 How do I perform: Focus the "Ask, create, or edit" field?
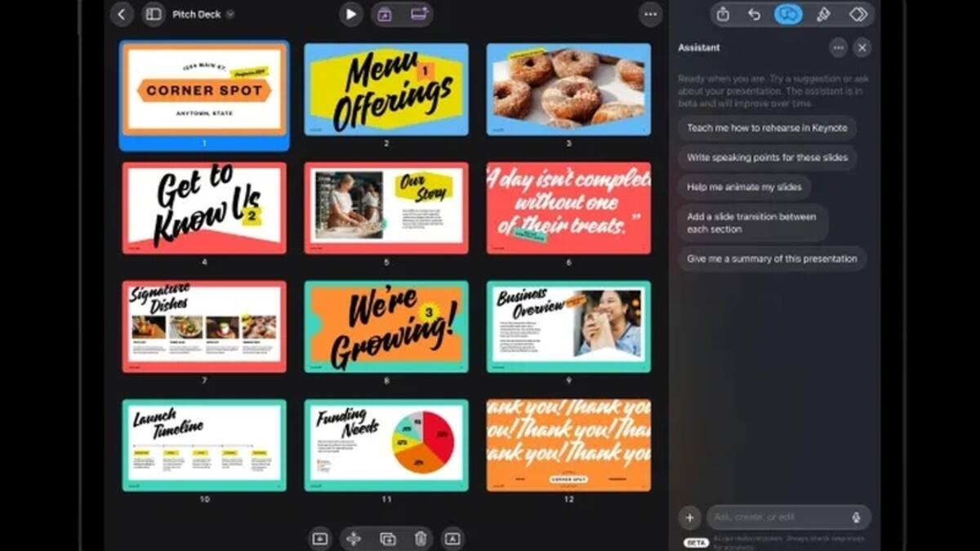click(788, 517)
